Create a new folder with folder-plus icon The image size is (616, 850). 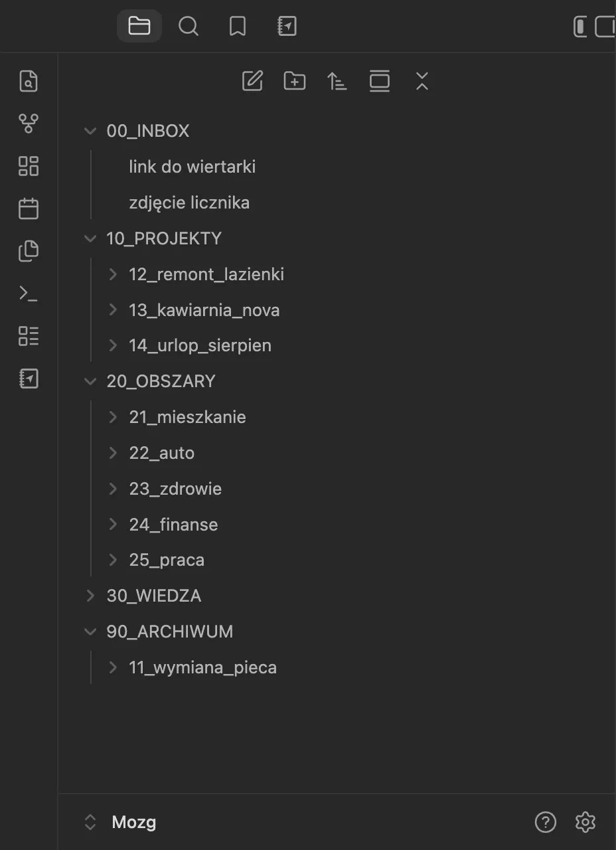[295, 81]
